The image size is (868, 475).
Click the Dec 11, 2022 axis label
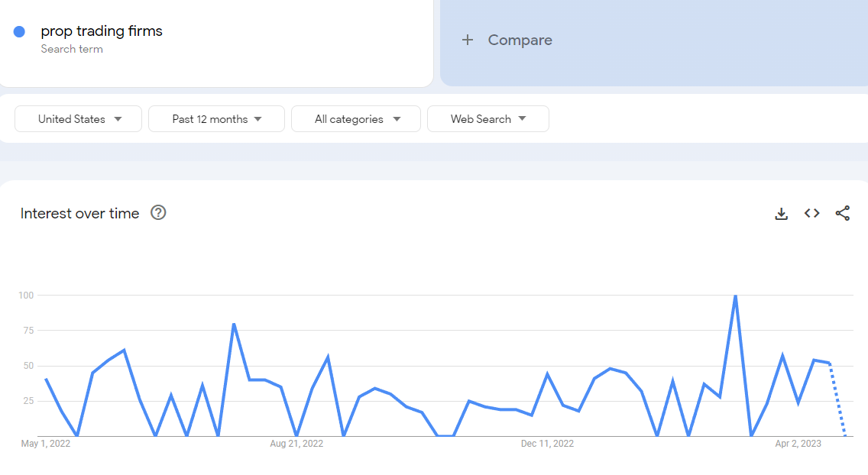pos(547,444)
